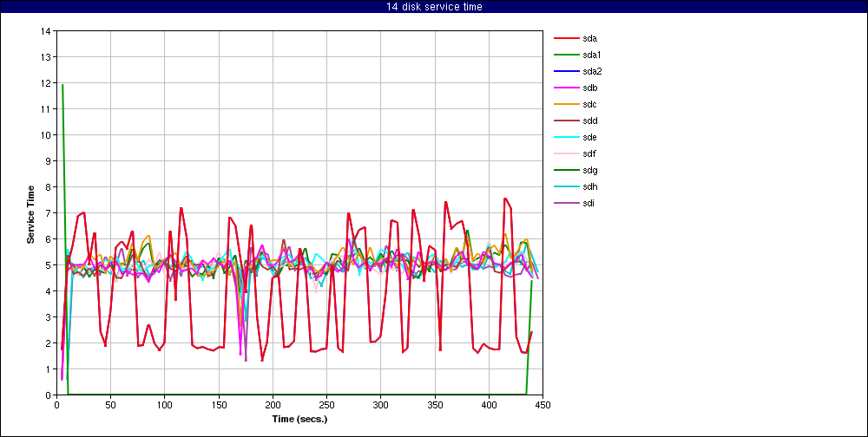Image resolution: width=868 pixels, height=437 pixels.
Task: Click the cyan sde legend color line
Action: pyautogui.click(x=565, y=137)
